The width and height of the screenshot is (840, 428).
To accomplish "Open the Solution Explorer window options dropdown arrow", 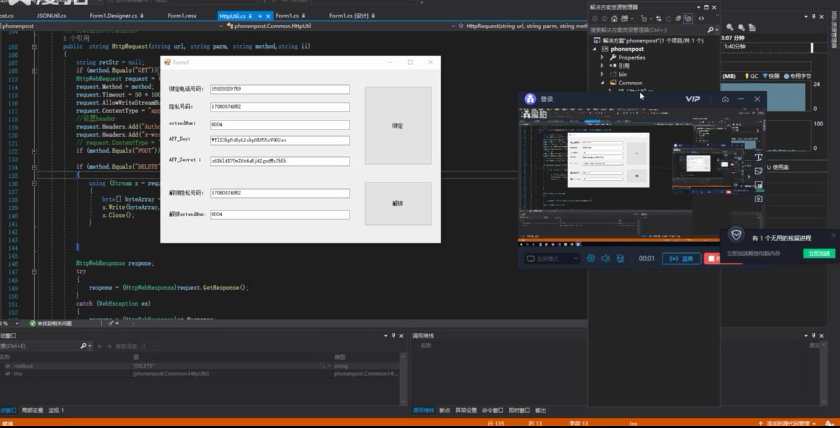I will pyautogui.click(x=699, y=7).
